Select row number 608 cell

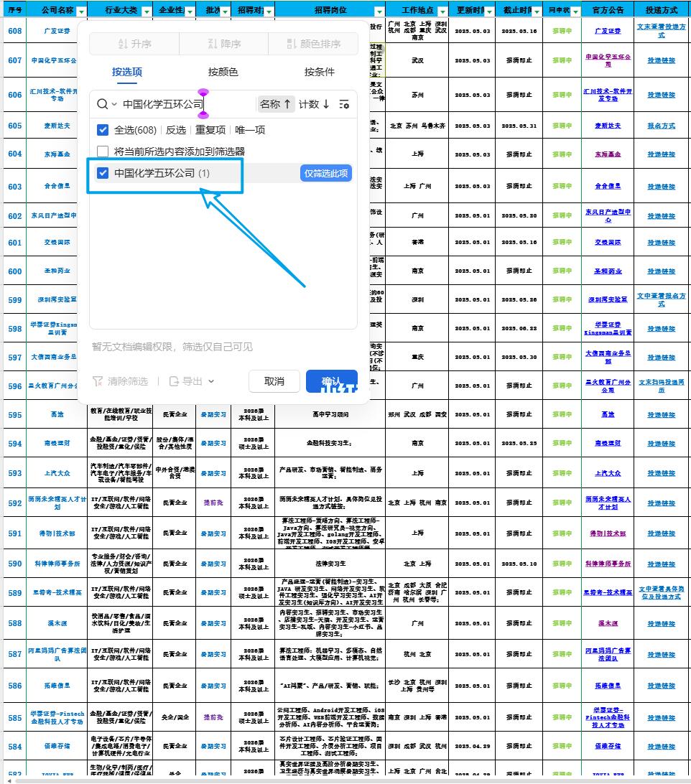point(14,31)
